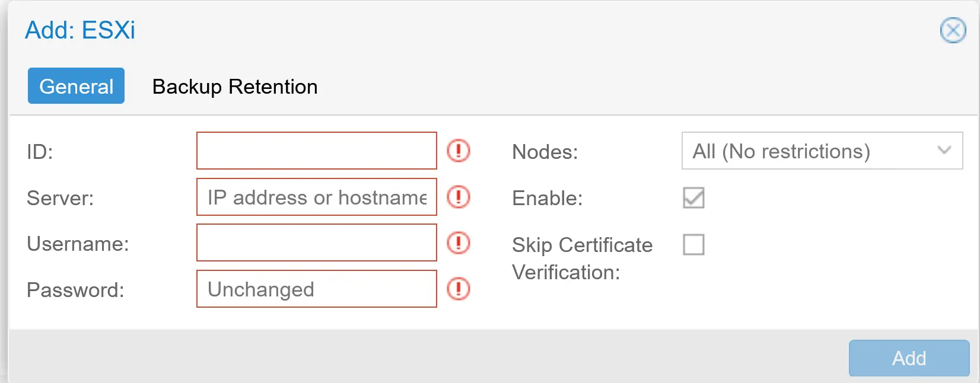
Task: Check the Skip Certificate Verification checkbox
Action: (x=693, y=245)
